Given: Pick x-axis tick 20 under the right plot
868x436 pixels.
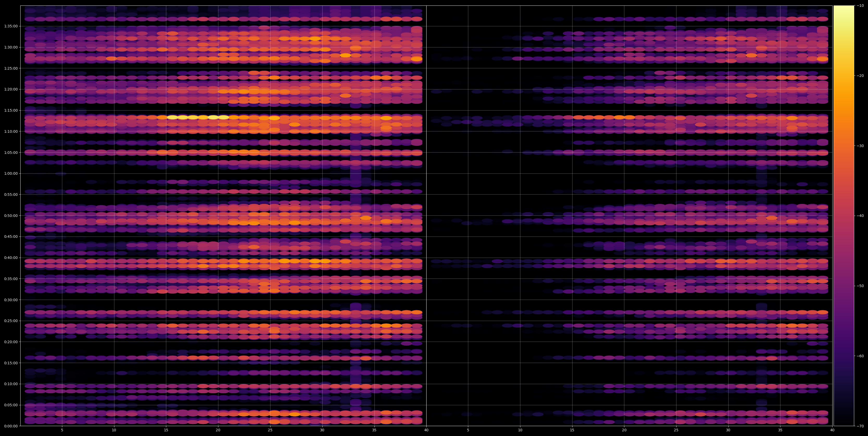Looking at the screenshot, I should 624,430.
